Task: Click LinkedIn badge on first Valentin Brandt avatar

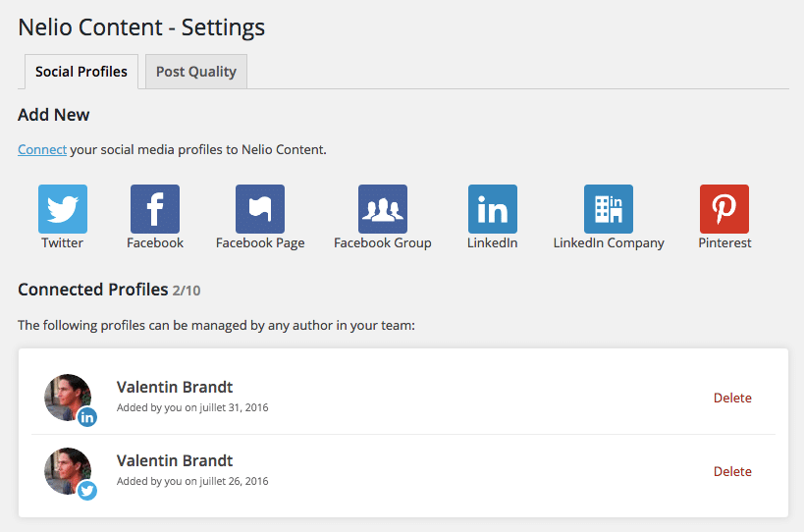Action: 87,417
